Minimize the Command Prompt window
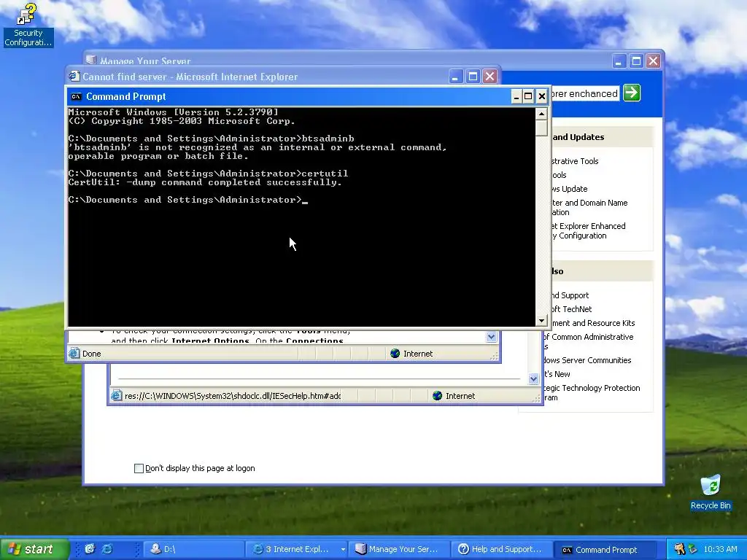The image size is (747, 560). click(x=516, y=97)
